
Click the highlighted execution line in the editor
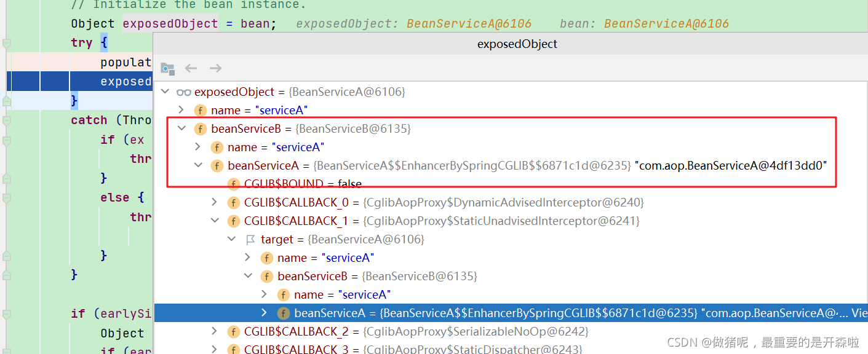click(79, 81)
